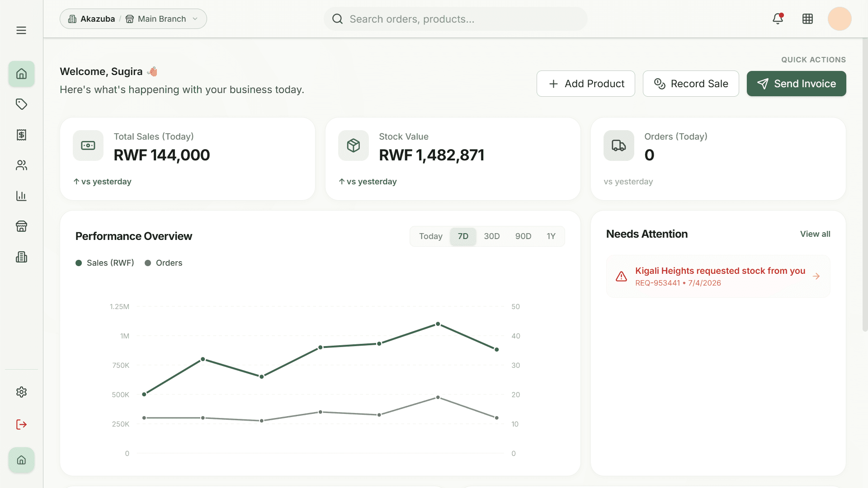The width and height of the screenshot is (868, 488).
Task: Click the search magnifier icon
Action: click(337, 19)
